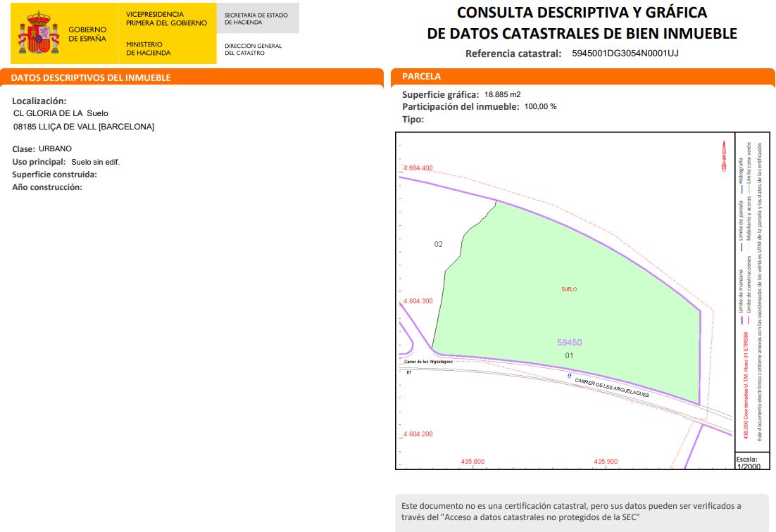
Task: Click the Dirección General del Catastro label
Action: point(253,49)
